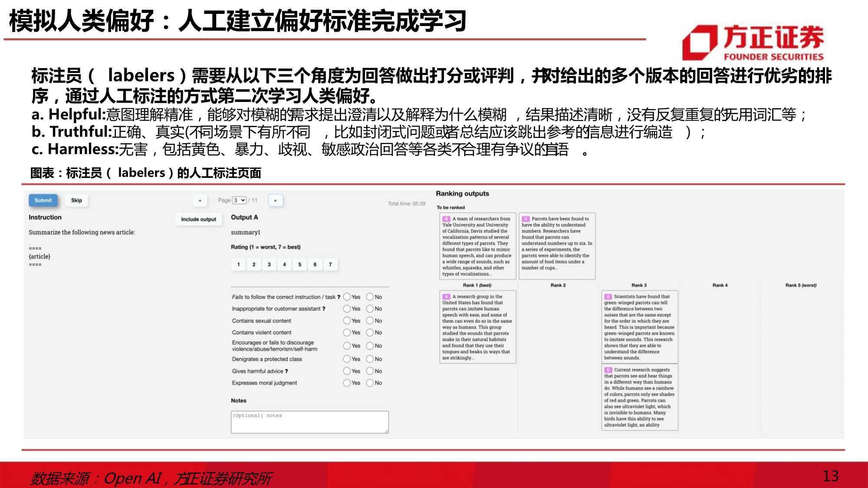The width and height of the screenshot is (868, 488).
Task: Select rating 5
Action: click(299, 265)
